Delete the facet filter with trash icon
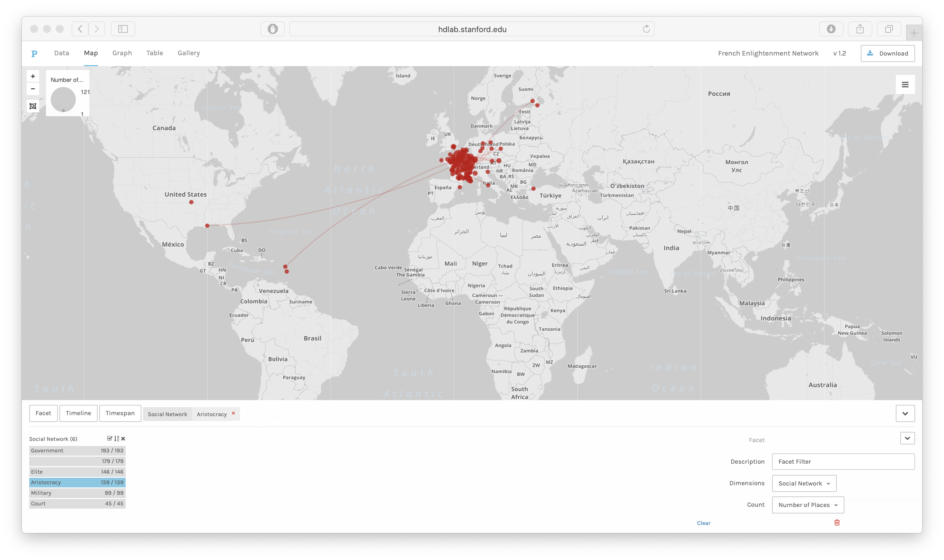Viewport: 944px width, 560px height. [x=837, y=523]
